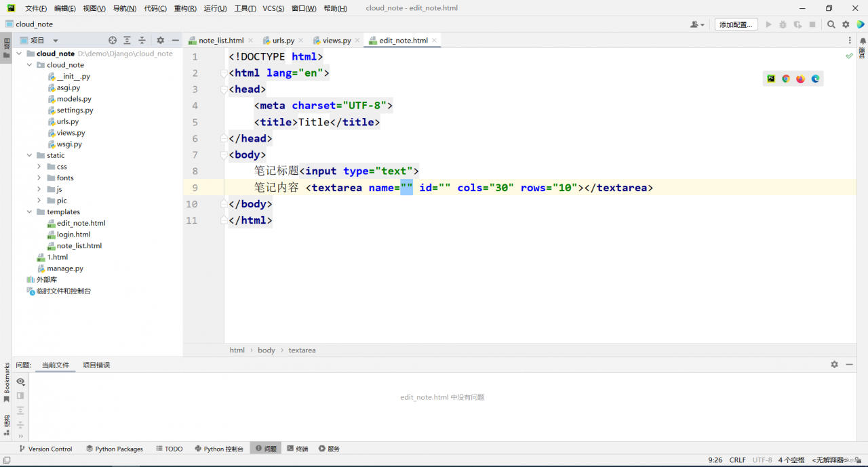Viewport: 868px width, 467px height.
Task: Click the 添加配置... button
Action: tap(736, 24)
